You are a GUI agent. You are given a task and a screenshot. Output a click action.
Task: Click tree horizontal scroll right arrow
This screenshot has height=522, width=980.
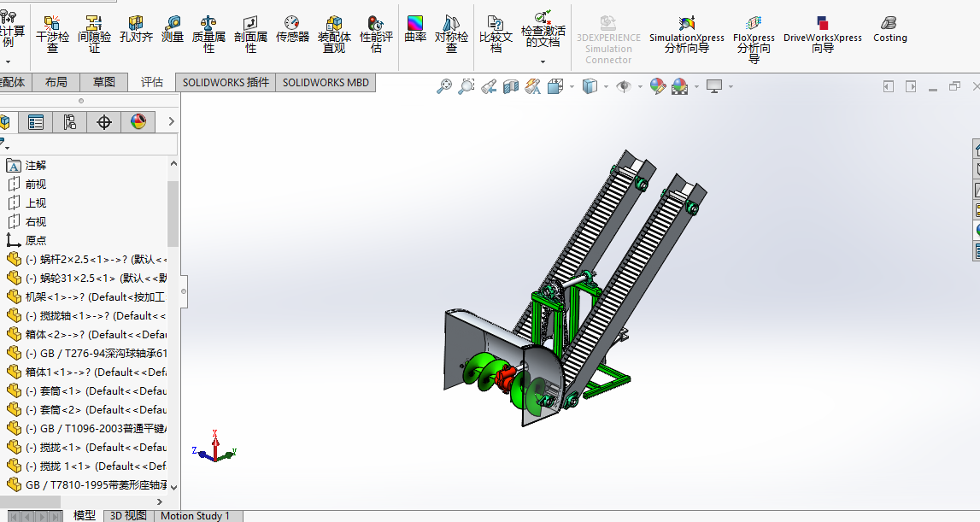click(160, 501)
